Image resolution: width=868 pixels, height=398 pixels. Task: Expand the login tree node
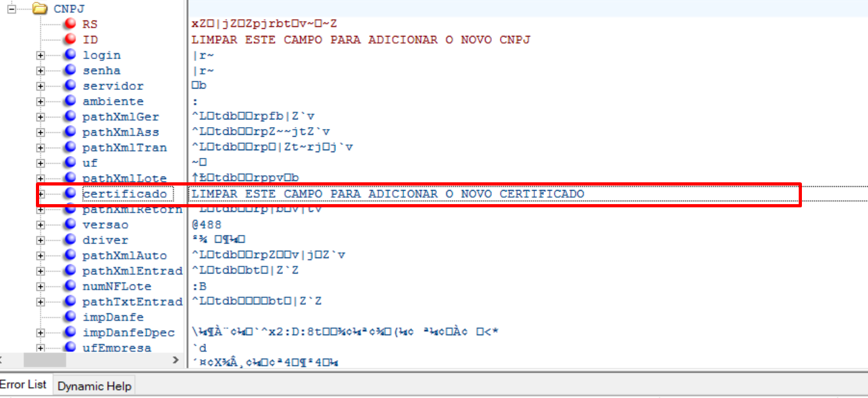point(40,55)
